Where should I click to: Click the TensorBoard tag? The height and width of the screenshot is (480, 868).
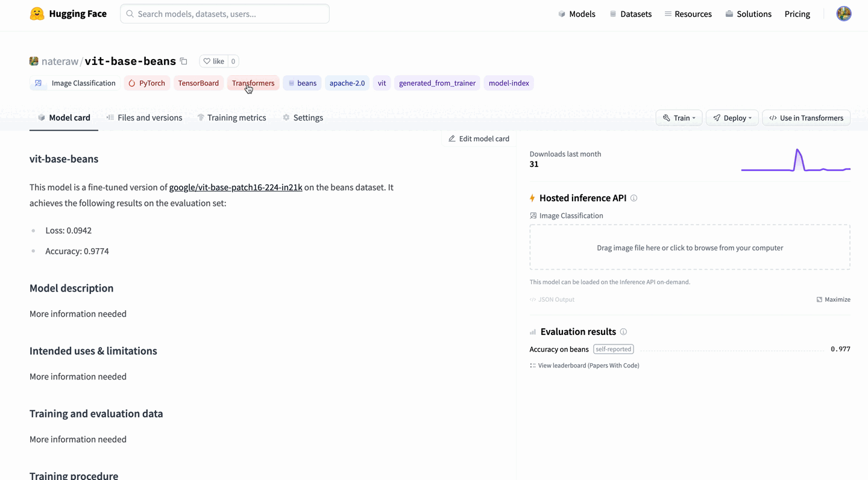(x=198, y=83)
